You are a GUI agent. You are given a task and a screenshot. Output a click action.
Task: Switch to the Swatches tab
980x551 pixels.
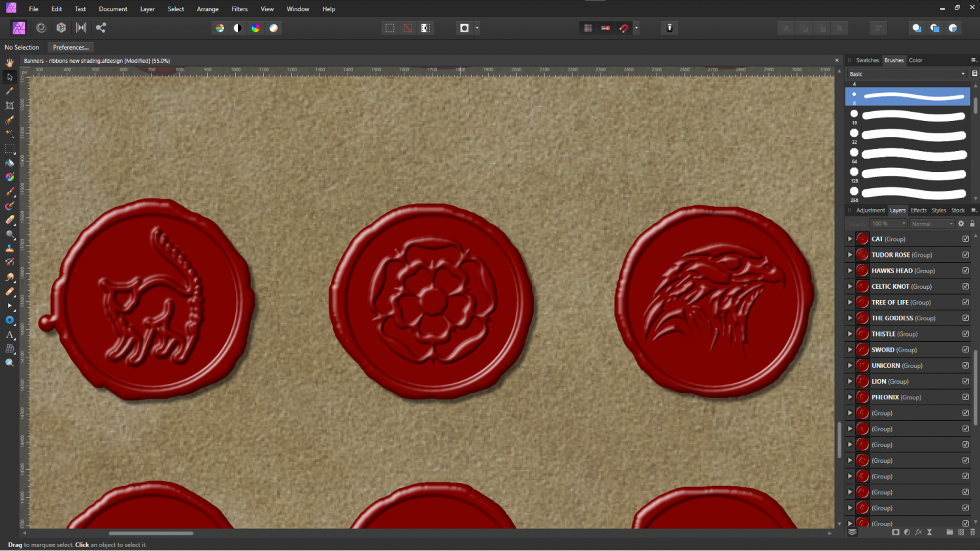[x=868, y=60]
